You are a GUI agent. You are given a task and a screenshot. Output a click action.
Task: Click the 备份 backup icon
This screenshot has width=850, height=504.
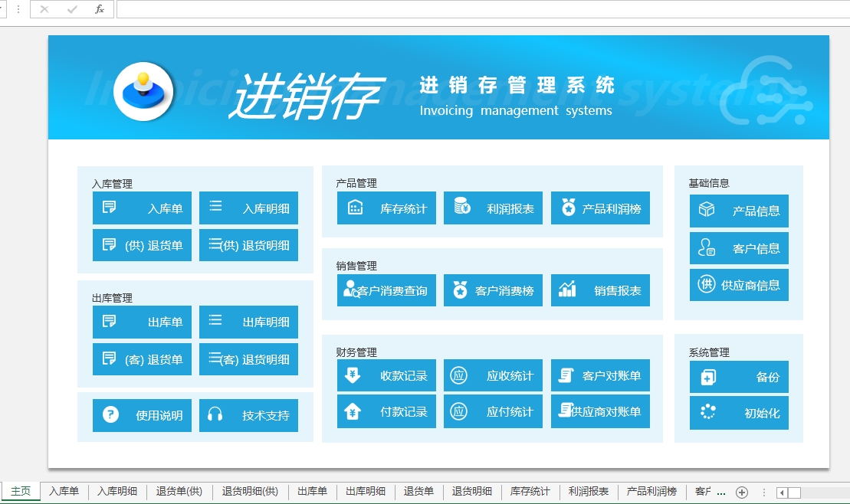[x=707, y=377]
